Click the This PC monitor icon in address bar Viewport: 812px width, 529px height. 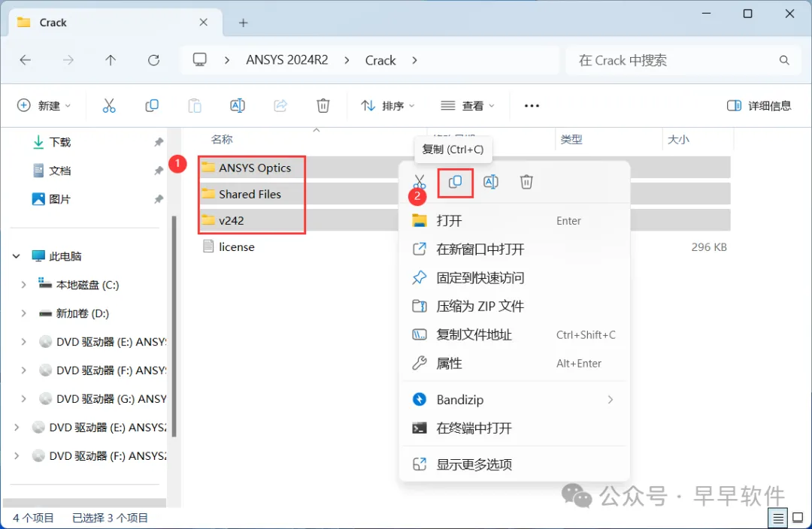click(200, 59)
